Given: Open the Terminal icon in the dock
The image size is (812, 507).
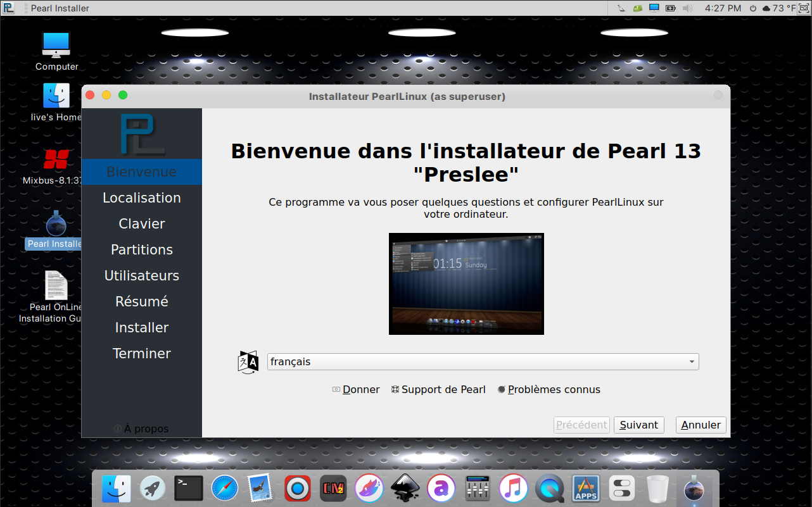Looking at the screenshot, I should tap(189, 488).
